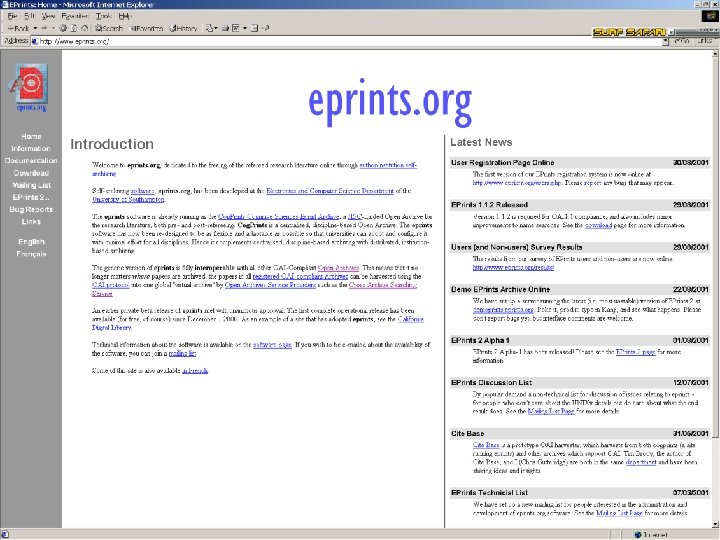Expand the Mail icon dropdown arrow
Viewport: 720px width, 540px height.
216,28
